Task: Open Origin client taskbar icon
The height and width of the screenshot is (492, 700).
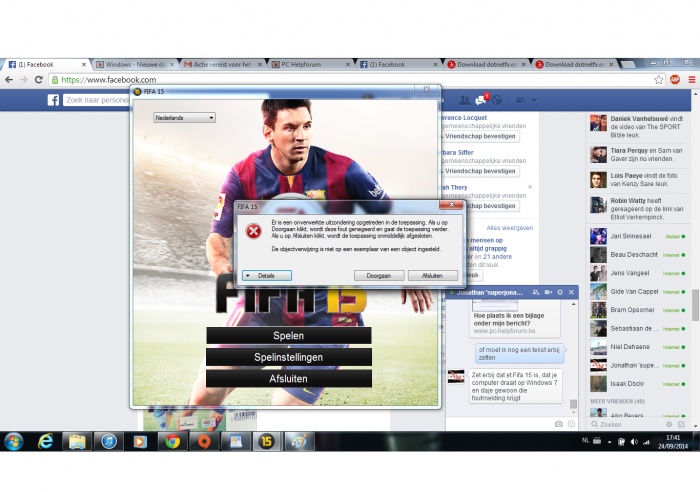Action: point(204,442)
